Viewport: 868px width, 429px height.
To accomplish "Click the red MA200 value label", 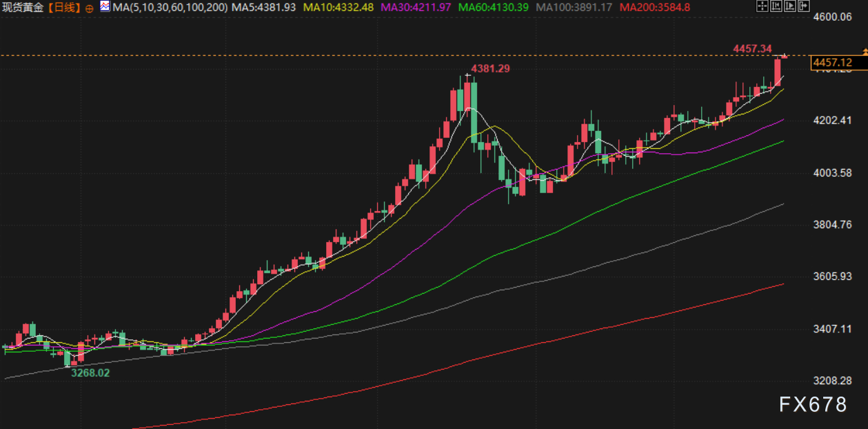I will (654, 8).
